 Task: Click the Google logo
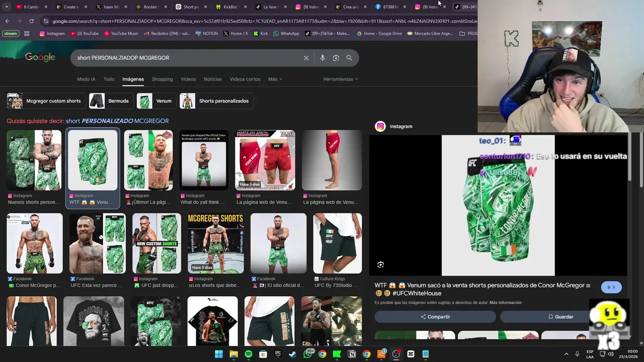point(40,57)
